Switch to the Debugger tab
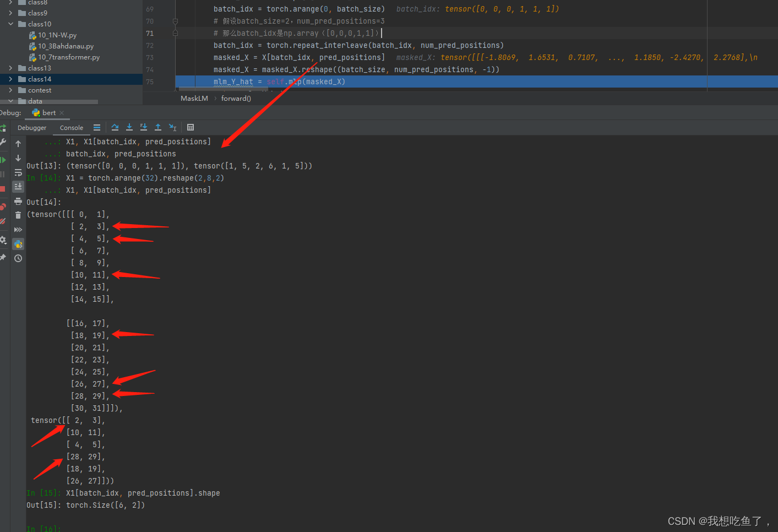Viewport: 778px width, 532px height. coord(32,128)
